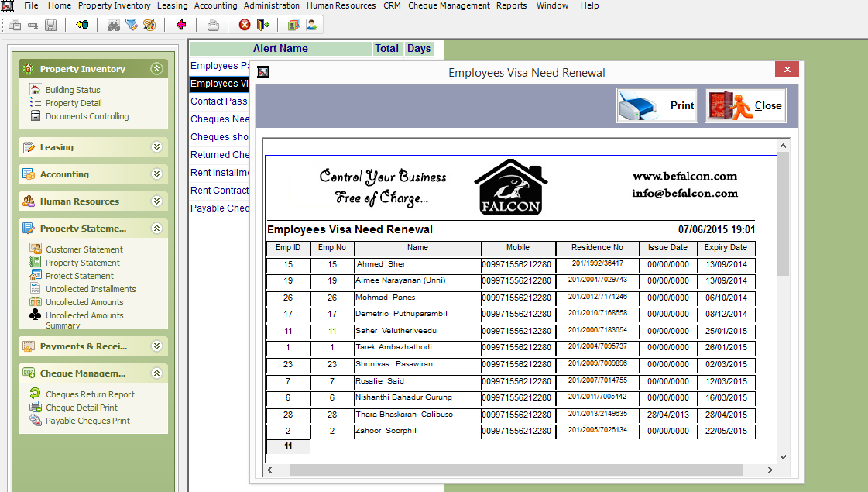868x492 pixels.
Task: Open the Leasing menu
Action: point(172,5)
